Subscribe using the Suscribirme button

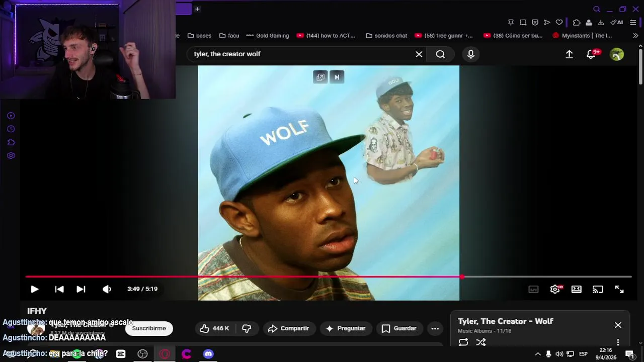[x=149, y=328]
